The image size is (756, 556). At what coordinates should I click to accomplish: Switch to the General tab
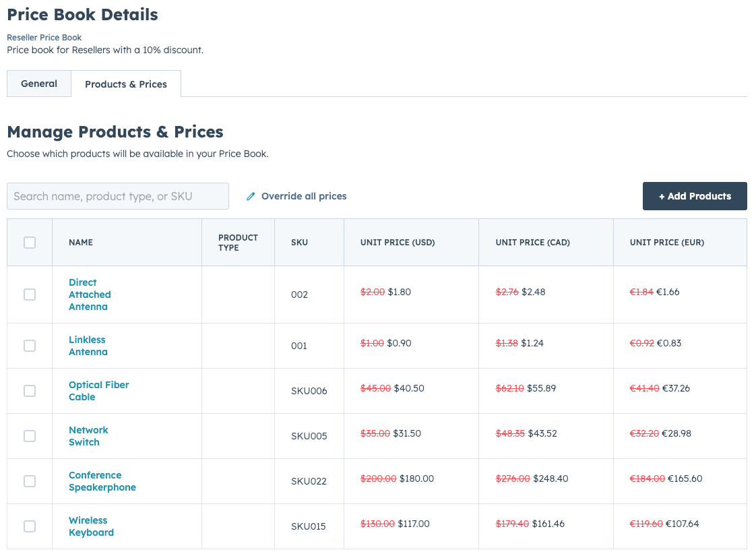coord(38,83)
